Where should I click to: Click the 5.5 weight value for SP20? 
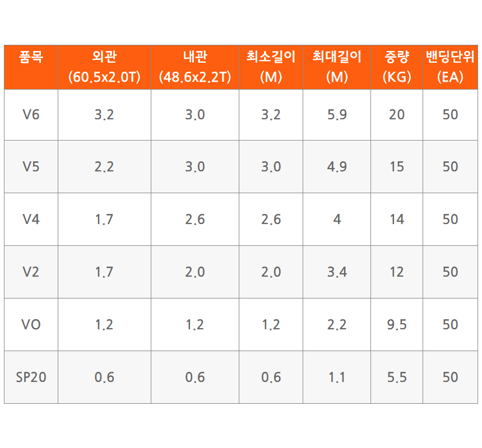397,377
